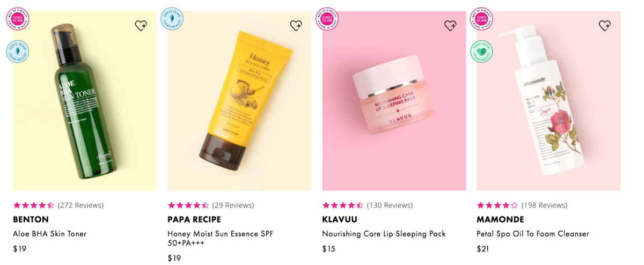Open the Mamonde rose cleanser bottle image
Image resolution: width=644 pixels, height=265 pixels.
[548, 101]
